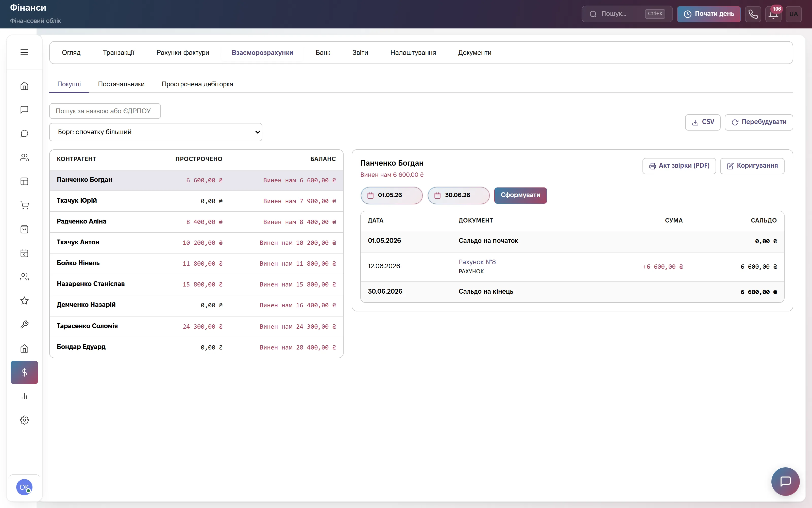Expand the debt sorting dropdown
This screenshot has height=508, width=812.
click(156, 132)
